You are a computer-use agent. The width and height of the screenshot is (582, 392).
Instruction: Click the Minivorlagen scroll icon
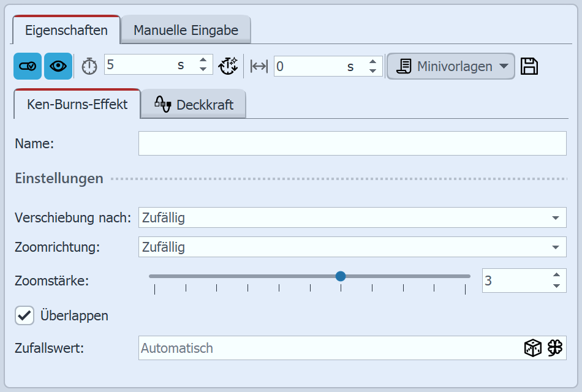click(x=404, y=66)
